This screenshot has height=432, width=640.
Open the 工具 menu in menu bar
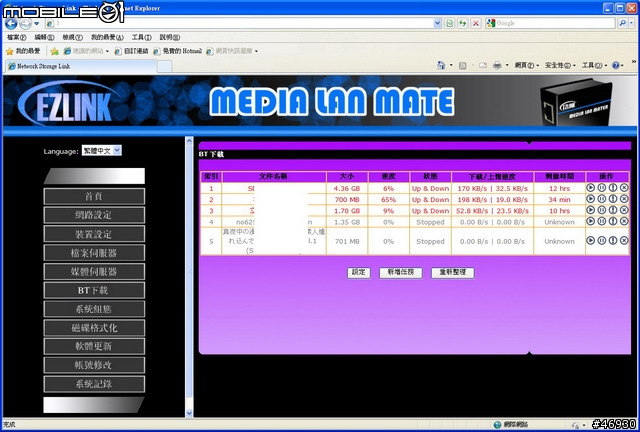point(141,37)
